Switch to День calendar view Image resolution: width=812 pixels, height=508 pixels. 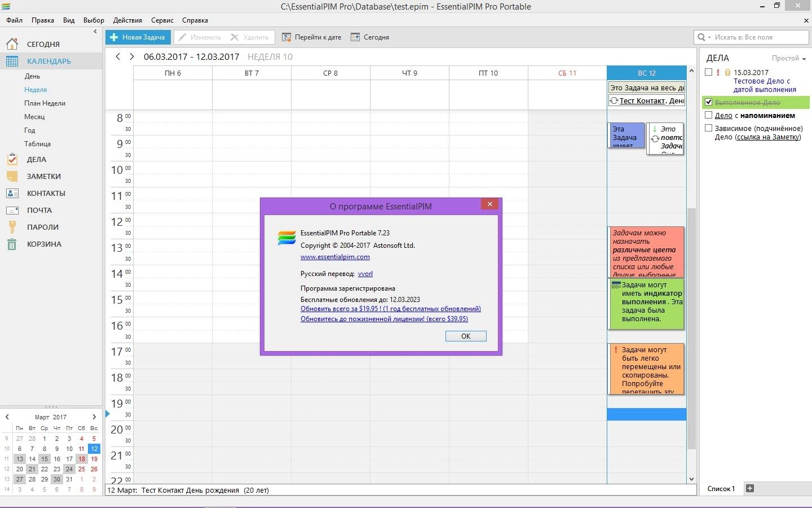32,76
